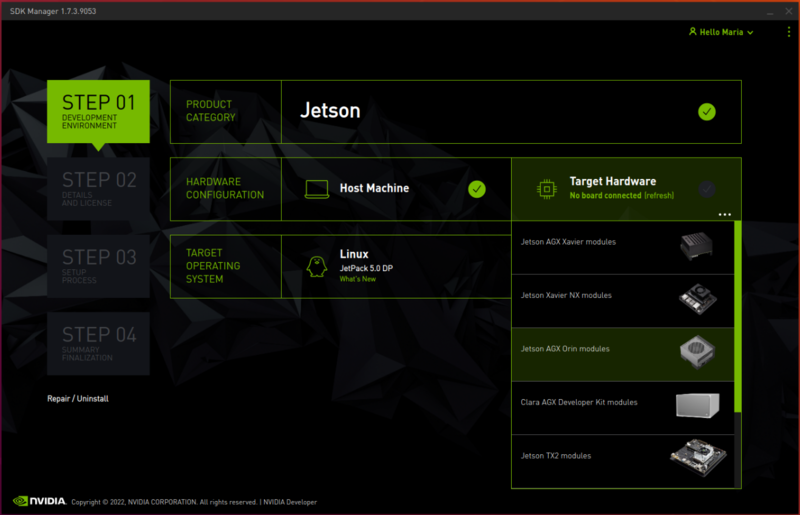
Task: Toggle the dimmed Target Hardware checkmark
Action: 707,189
